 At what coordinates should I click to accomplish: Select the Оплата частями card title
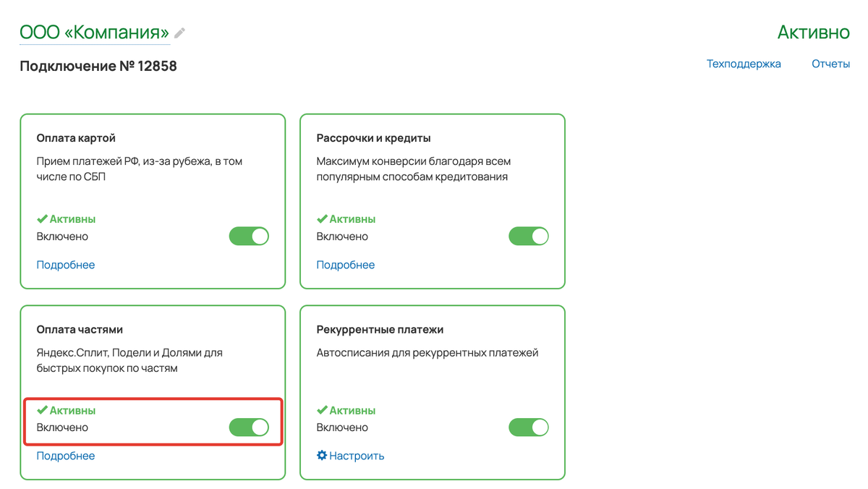[x=80, y=329]
